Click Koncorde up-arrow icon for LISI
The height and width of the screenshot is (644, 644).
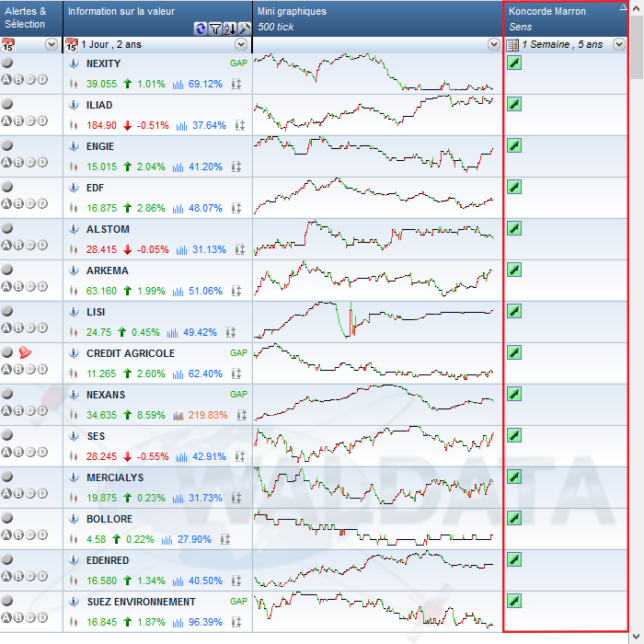pos(514,311)
